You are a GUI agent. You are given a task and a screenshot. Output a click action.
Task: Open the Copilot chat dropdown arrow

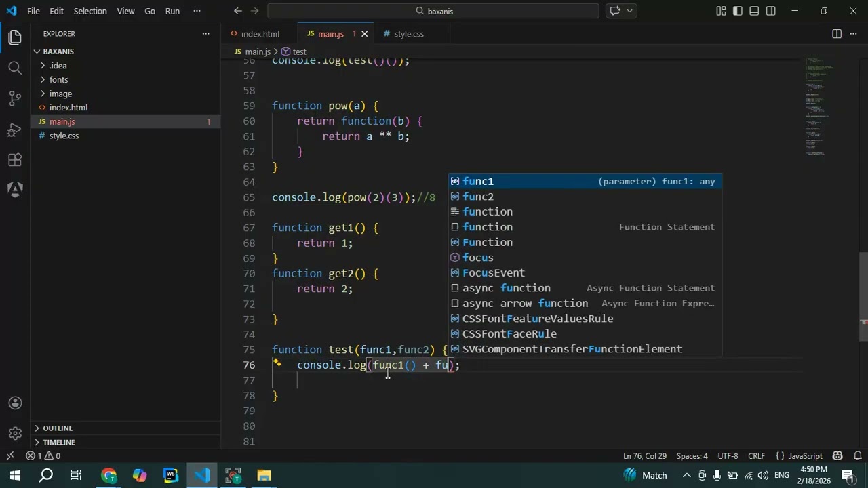point(630,11)
